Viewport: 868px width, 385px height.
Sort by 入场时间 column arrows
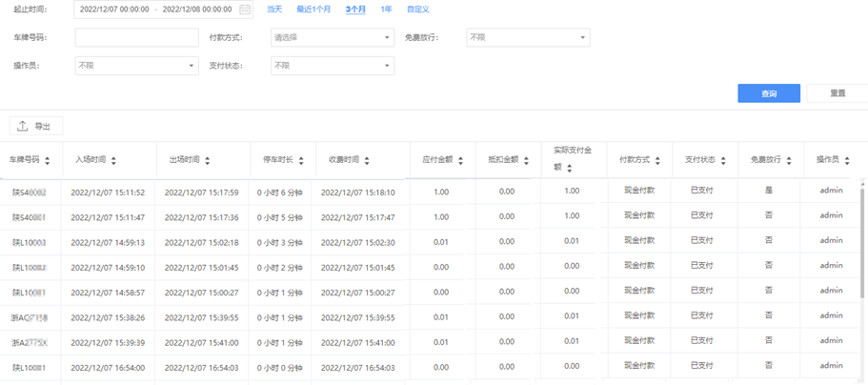[x=113, y=161]
